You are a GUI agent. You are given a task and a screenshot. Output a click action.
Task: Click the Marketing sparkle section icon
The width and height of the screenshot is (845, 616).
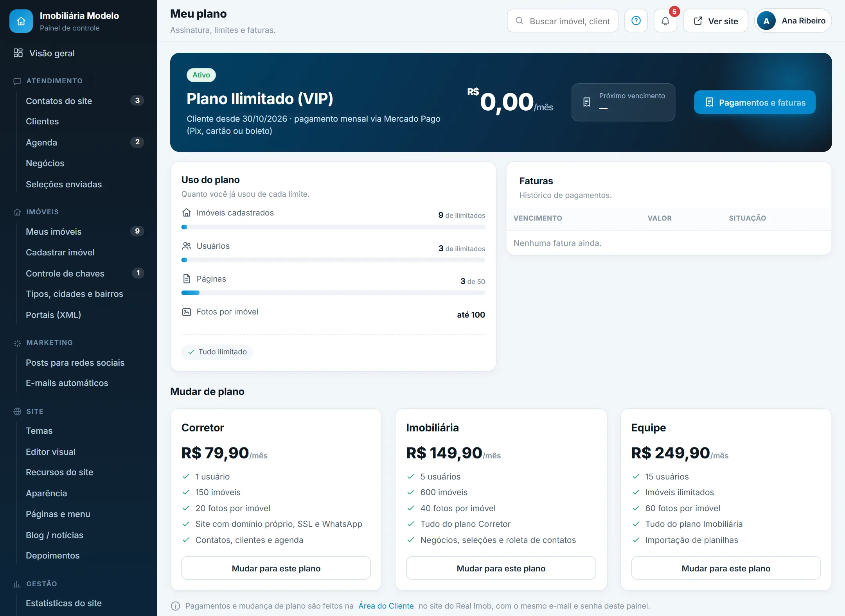click(17, 343)
